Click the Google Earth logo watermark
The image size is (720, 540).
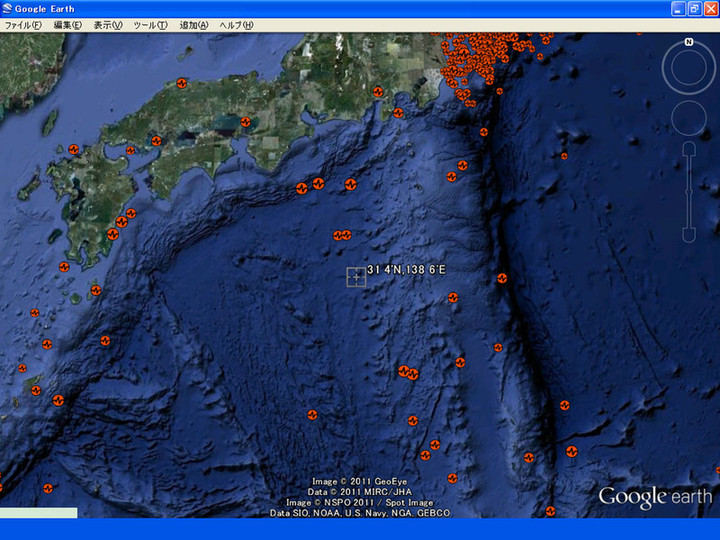pyautogui.click(x=655, y=497)
